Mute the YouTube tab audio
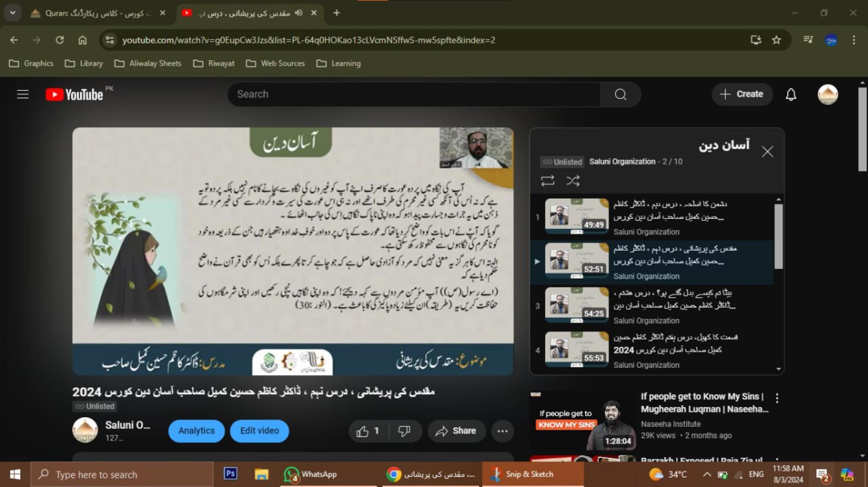868x487 pixels. [x=299, y=13]
